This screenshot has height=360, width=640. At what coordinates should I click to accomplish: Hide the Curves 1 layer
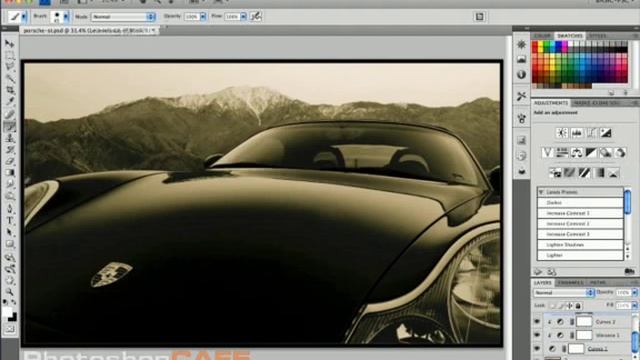click(537, 349)
